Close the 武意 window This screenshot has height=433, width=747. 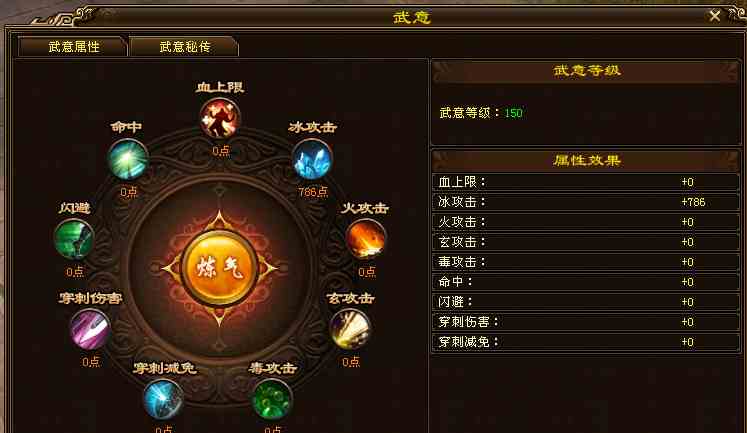coord(715,16)
